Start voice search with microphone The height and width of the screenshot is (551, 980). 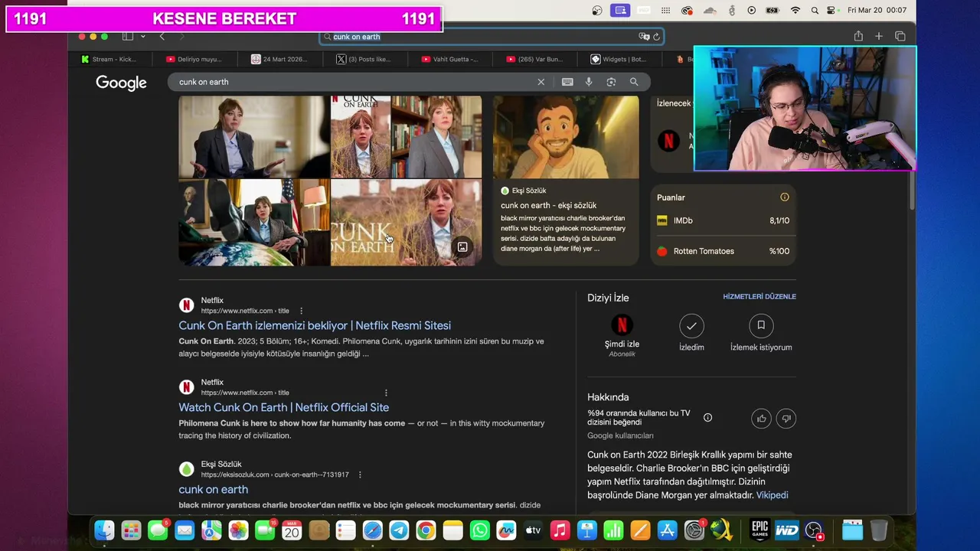[589, 82]
